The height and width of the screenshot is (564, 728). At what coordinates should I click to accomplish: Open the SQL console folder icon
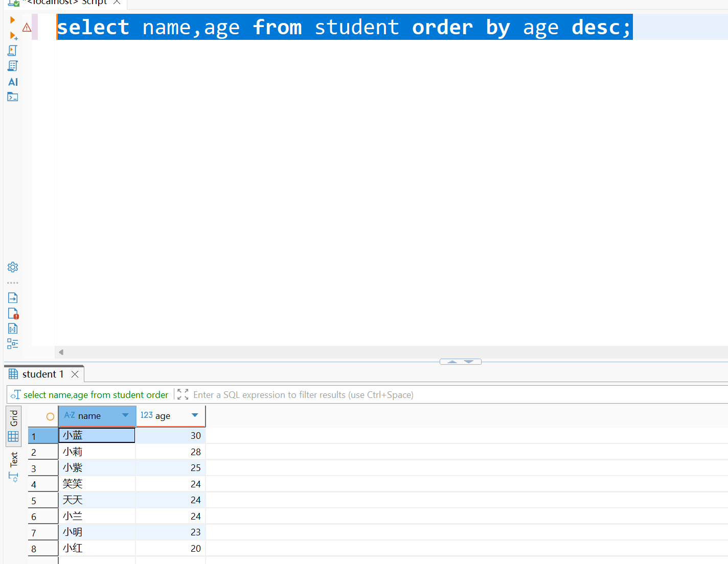pos(13,97)
